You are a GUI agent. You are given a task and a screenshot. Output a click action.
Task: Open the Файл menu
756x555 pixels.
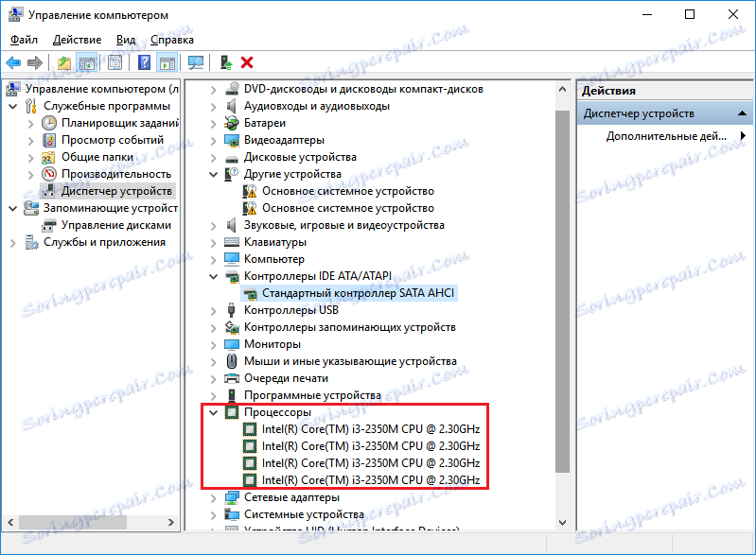coord(24,40)
